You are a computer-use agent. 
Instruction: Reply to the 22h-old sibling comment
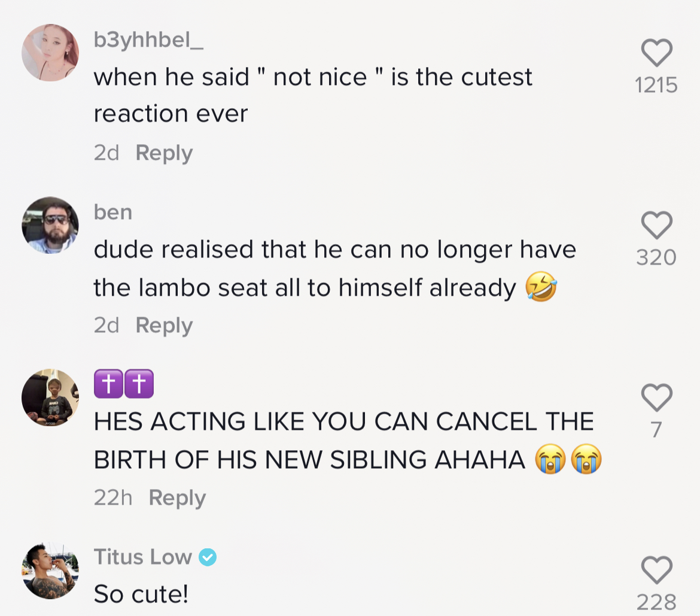[177, 497]
